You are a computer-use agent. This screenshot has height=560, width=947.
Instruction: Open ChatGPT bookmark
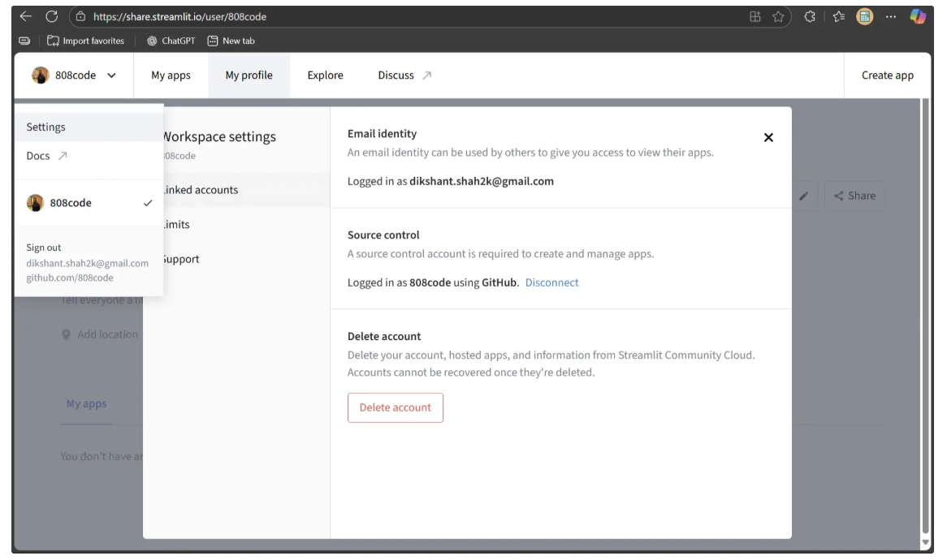tap(171, 41)
